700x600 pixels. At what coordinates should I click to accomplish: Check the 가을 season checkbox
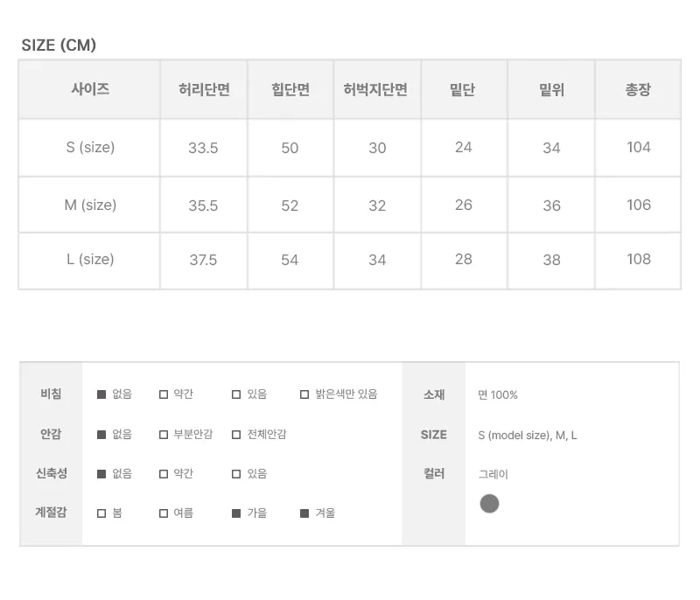coord(236,513)
